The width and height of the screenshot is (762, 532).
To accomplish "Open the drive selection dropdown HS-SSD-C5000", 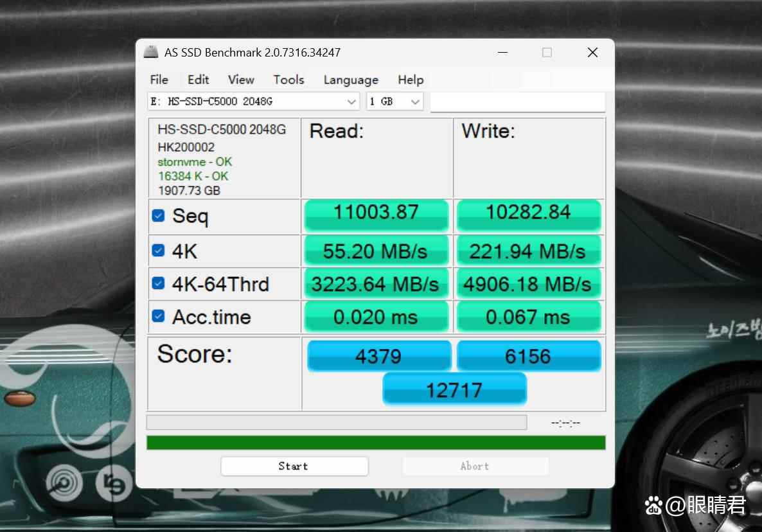I will point(253,102).
